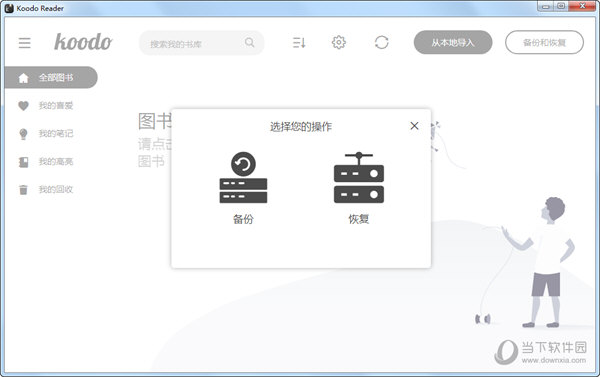Screen dimensions: 600x377
Task: Click the lightbulb notes icon
Action: 23,134
